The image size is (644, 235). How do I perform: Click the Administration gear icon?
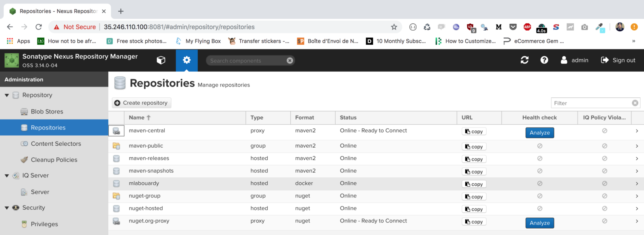pyautogui.click(x=186, y=60)
